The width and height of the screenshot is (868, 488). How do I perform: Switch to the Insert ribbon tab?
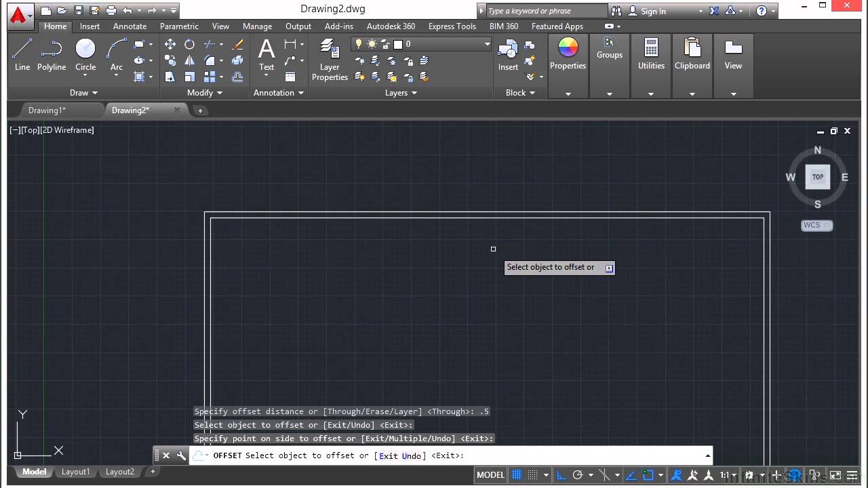click(x=90, y=26)
